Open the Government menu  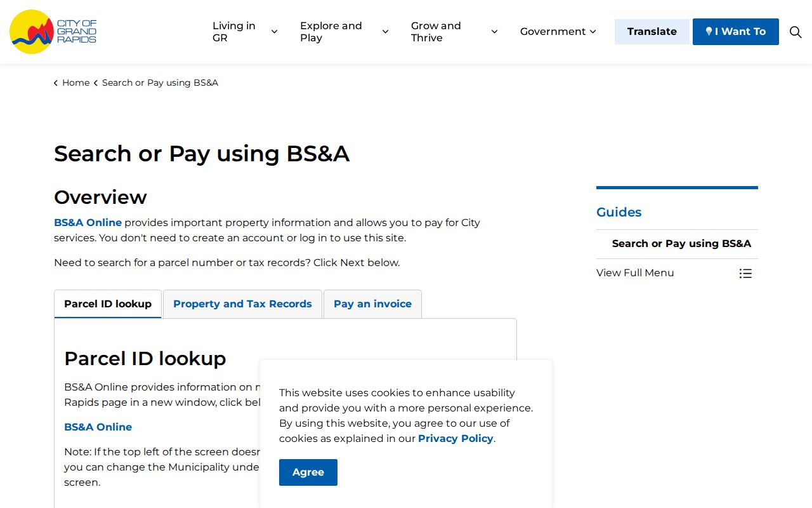click(x=553, y=32)
